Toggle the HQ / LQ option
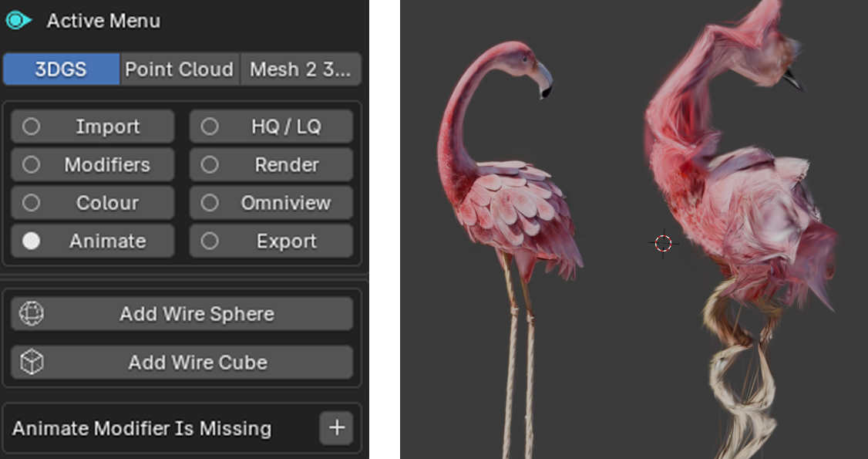868x459 pixels. (271, 127)
